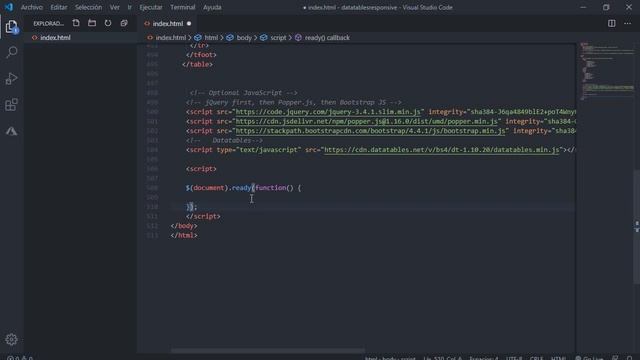Click the unsaved dot on index.html tab
Image resolution: width=640 pixels, height=360 pixels.
pyautogui.click(x=189, y=24)
